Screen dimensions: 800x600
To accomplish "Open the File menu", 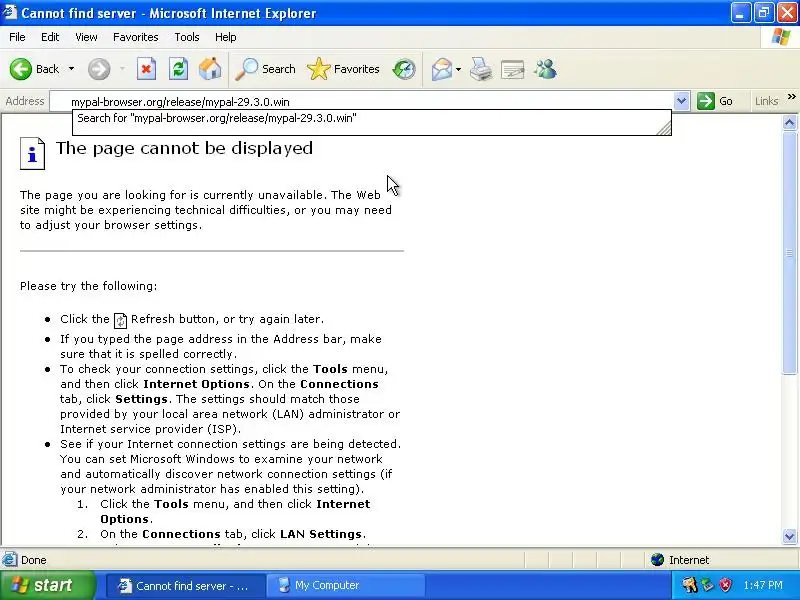I will [x=17, y=37].
